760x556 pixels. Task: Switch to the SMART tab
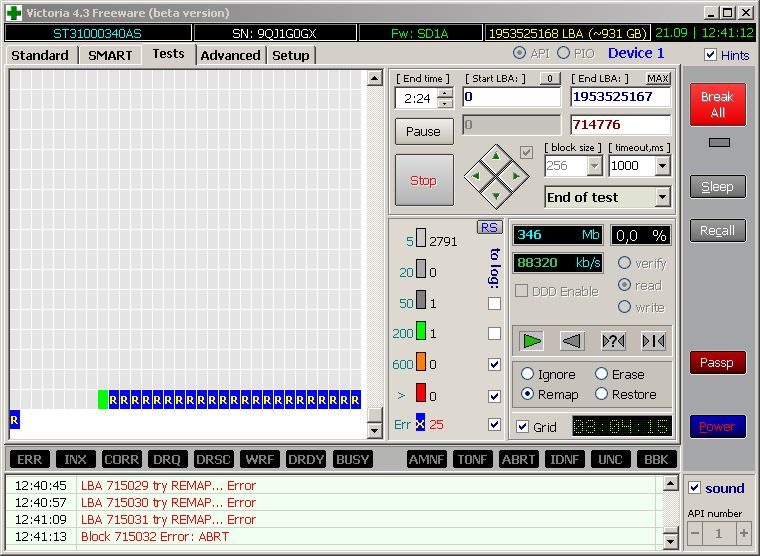coord(110,55)
